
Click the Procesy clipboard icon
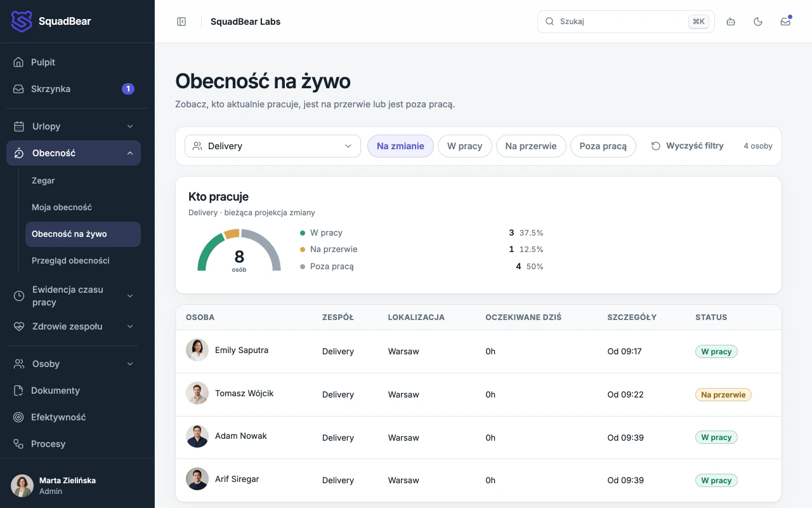pyautogui.click(x=18, y=444)
